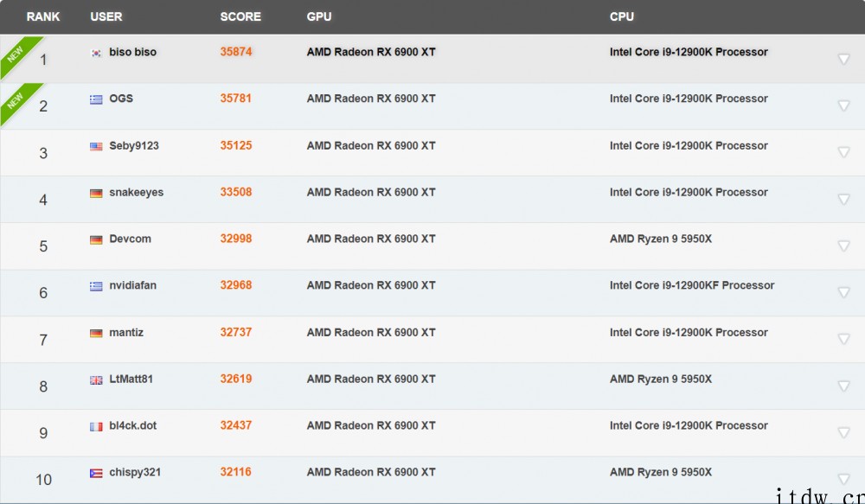Click the CPU cell in bl4ck.dot's row
The image size is (865, 504).
(689, 425)
